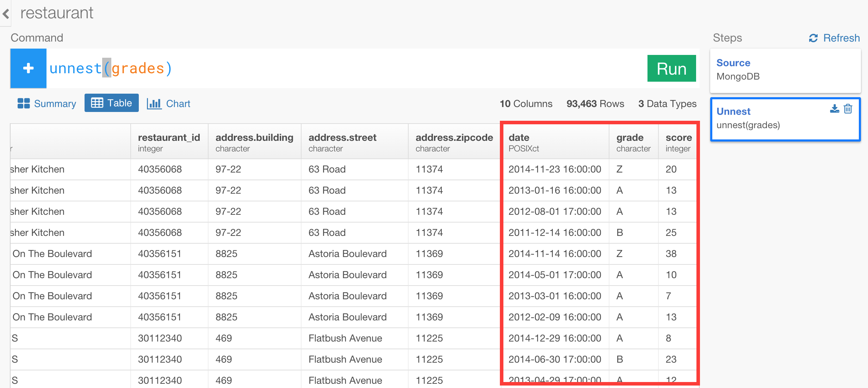
Task: Click the Chart bar icon
Action: pyautogui.click(x=154, y=104)
